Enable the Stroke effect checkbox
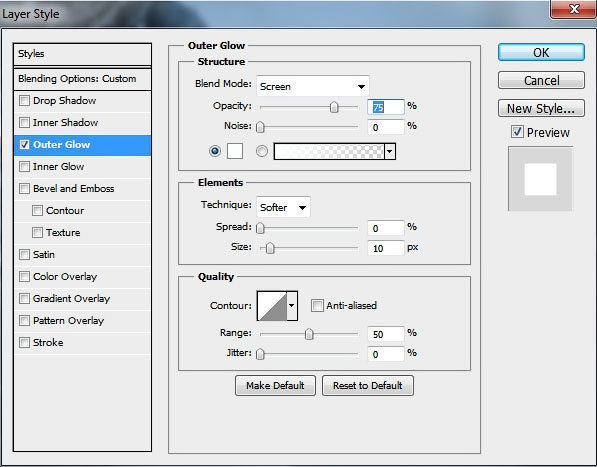The image size is (597, 467). point(24,343)
